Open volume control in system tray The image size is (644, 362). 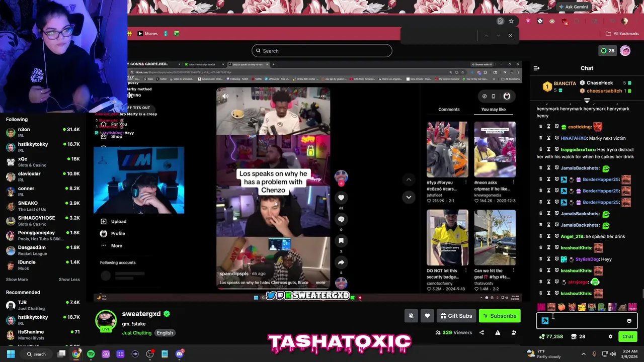pyautogui.click(x=613, y=354)
